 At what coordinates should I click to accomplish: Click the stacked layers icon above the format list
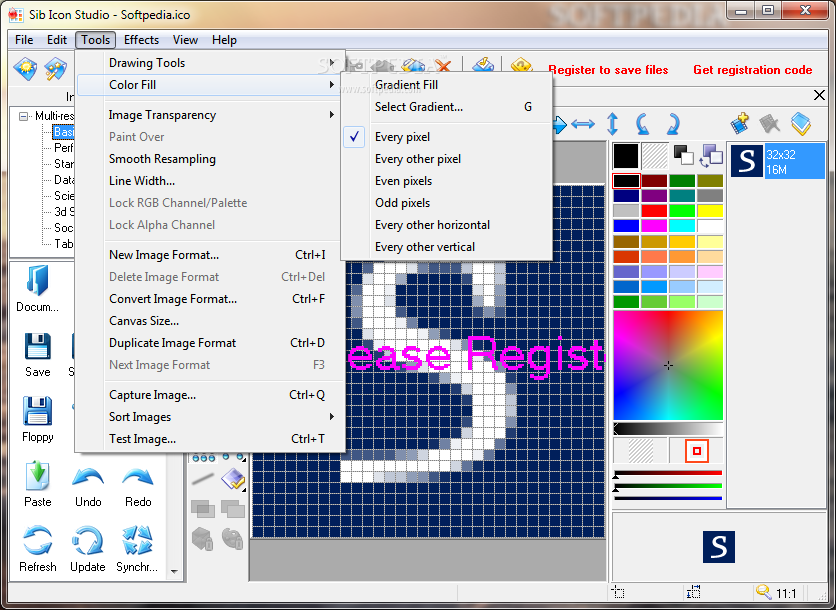(801, 124)
